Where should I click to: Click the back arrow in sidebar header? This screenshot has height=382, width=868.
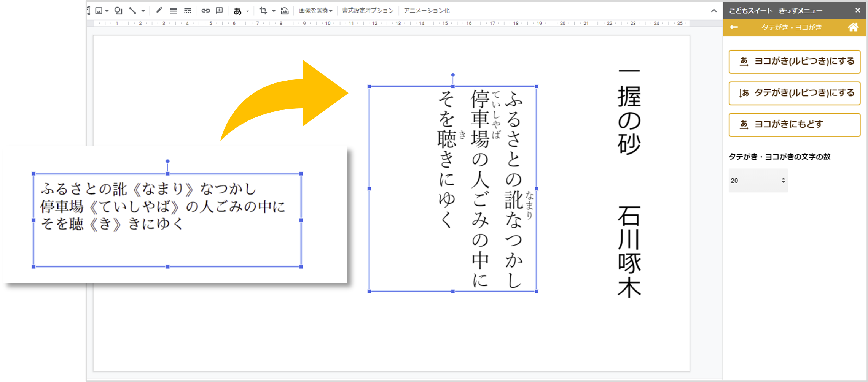pos(734,27)
